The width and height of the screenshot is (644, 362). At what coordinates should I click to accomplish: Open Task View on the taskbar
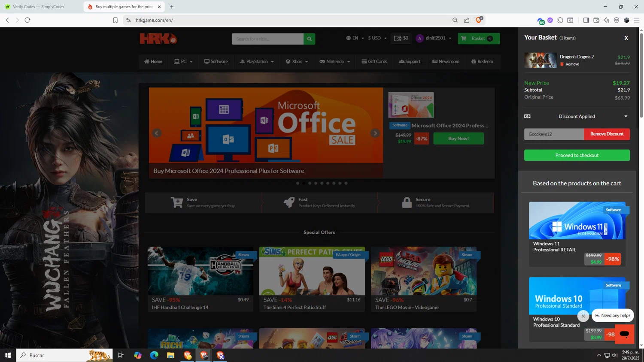click(x=121, y=355)
